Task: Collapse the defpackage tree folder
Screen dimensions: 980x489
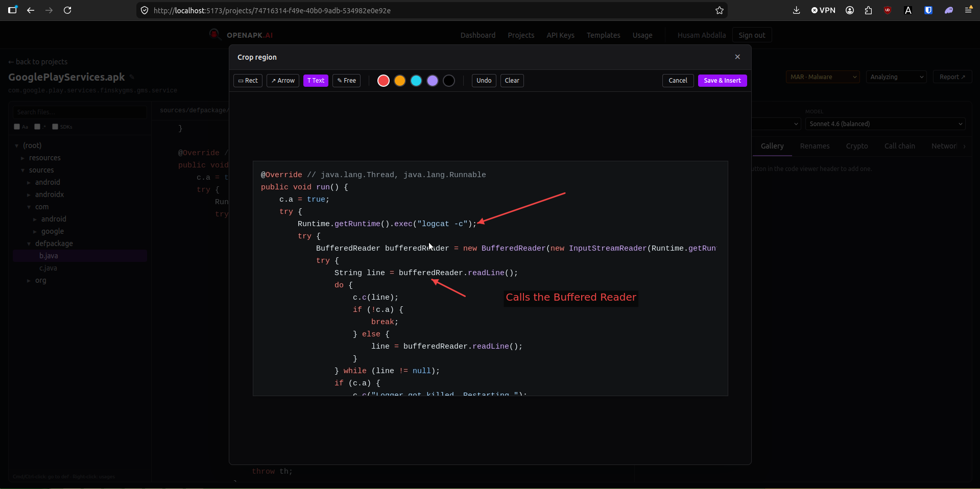Action: (x=54, y=243)
